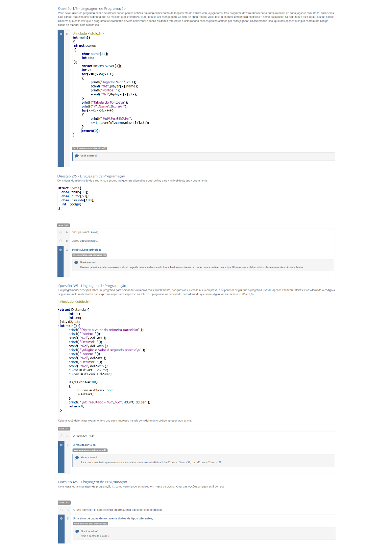
Task: Select radio A about Arrays in Questão 4
Action: 61,510
